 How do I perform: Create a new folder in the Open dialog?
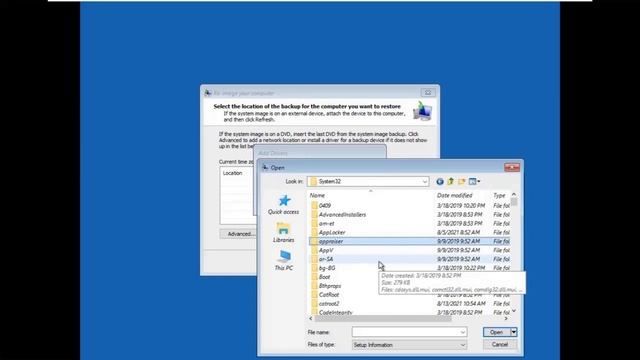(x=462, y=181)
